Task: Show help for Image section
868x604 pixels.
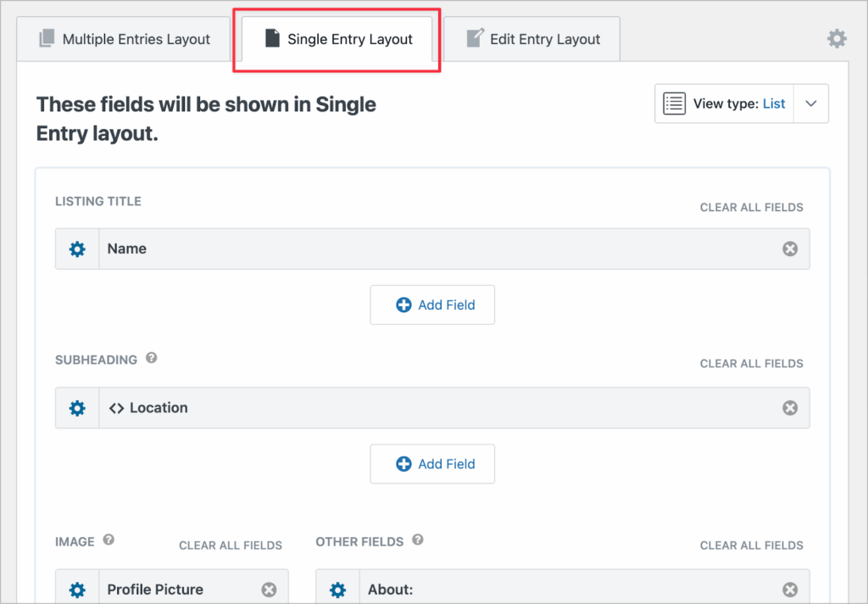Action: click(x=108, y=540)
